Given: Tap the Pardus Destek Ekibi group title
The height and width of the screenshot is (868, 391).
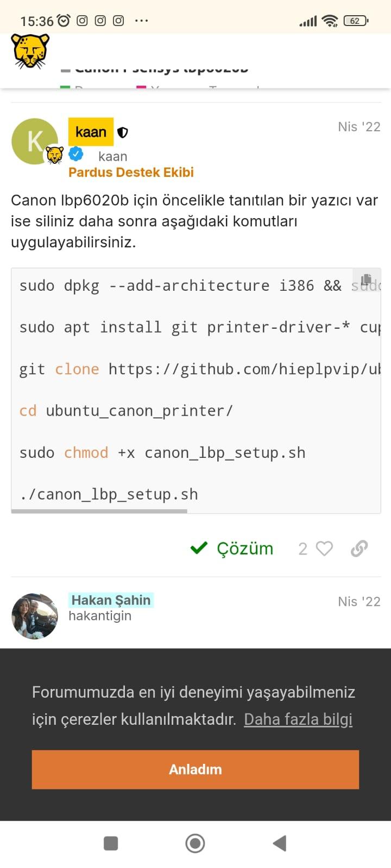Looking at the screenshot, I should point(131,173).
